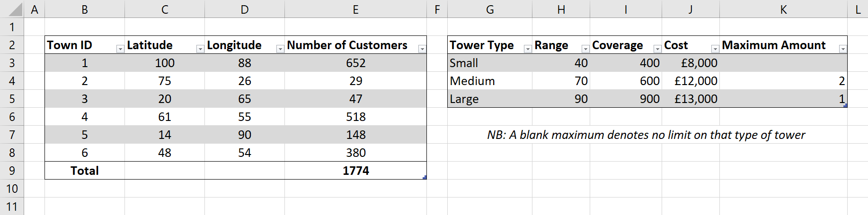Open the Range filter dropdown
This screenshot has width=868, height=215.
pos(585,49)
